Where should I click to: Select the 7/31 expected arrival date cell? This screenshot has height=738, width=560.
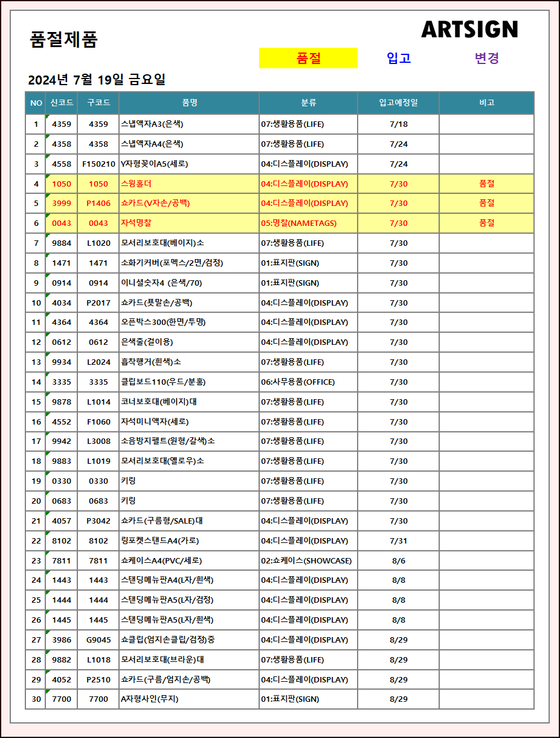coord(398,541)
